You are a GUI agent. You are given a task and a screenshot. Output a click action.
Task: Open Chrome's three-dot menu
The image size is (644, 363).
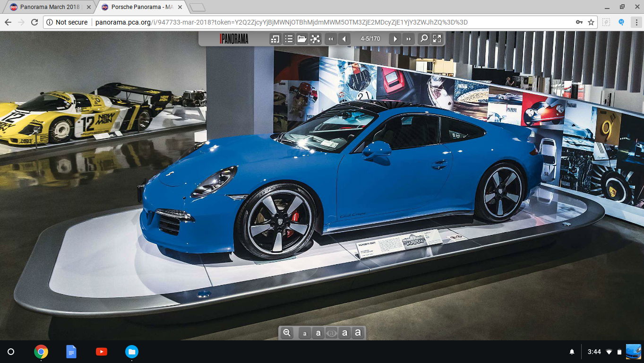point(636,22)
